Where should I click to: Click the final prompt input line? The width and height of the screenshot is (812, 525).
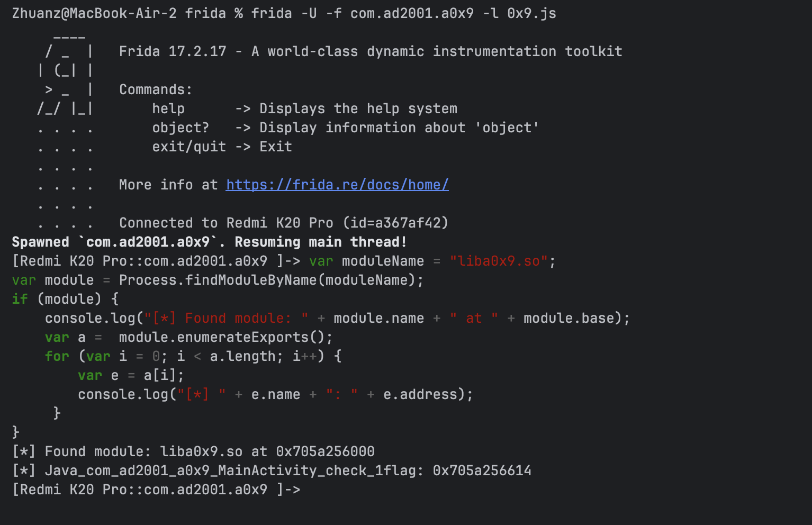pos(156,490)
